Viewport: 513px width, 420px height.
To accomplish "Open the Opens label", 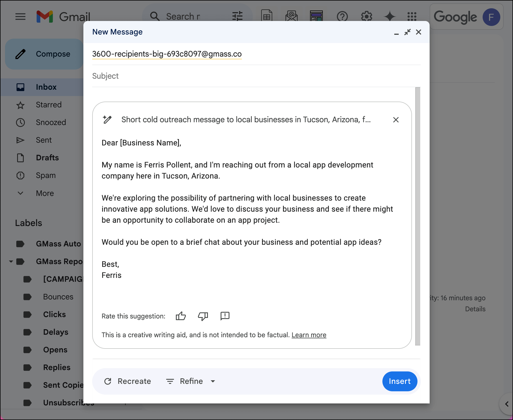I will click(x=55, y=350).
